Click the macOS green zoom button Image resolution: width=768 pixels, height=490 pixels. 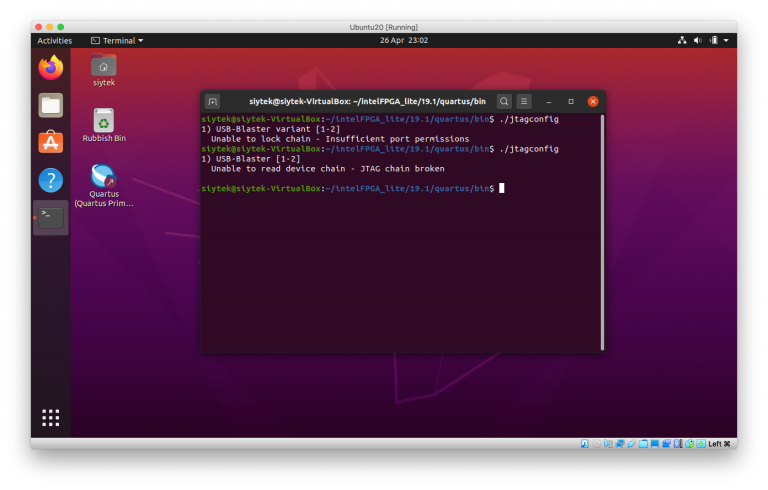click(60, 27)
